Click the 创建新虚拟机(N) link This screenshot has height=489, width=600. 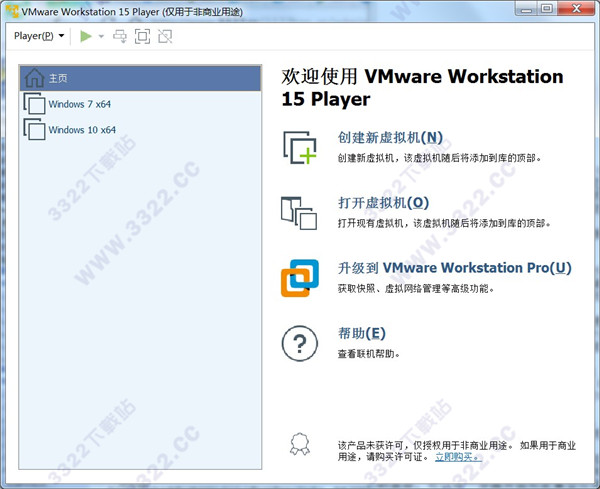390,137
